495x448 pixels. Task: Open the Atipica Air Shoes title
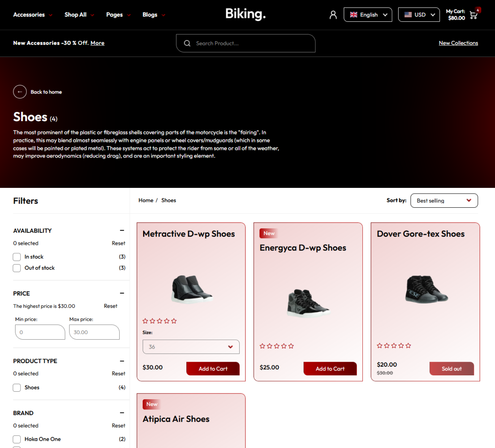(x=176, y=419)
